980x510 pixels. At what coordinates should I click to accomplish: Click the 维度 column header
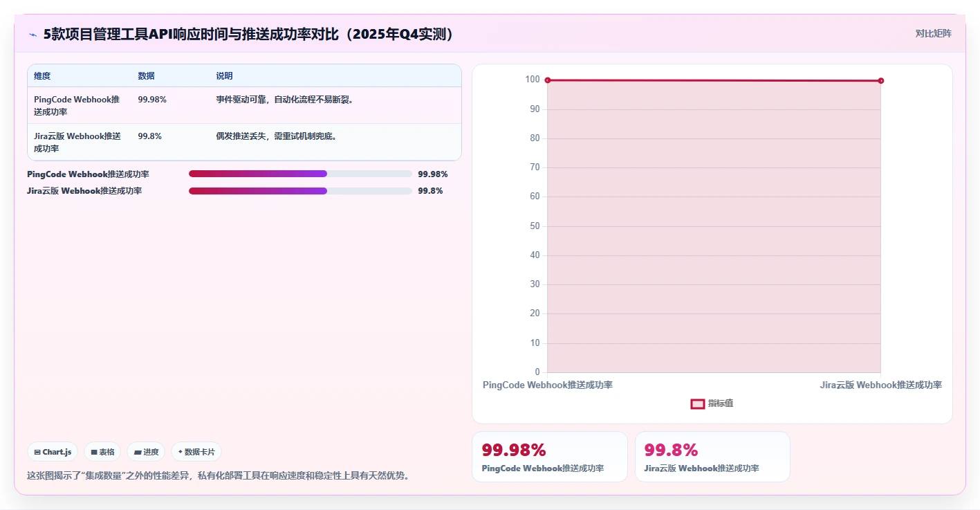click(x=42, y=76)
